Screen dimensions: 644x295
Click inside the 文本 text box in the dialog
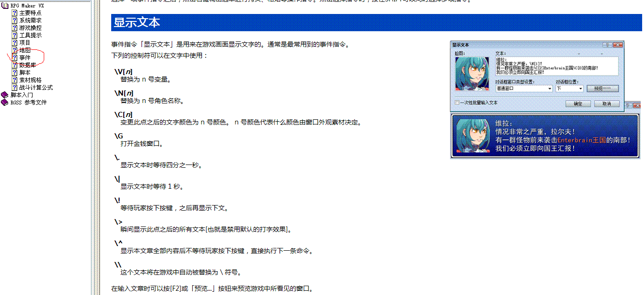pyautogui.click(x=557, y=66)
